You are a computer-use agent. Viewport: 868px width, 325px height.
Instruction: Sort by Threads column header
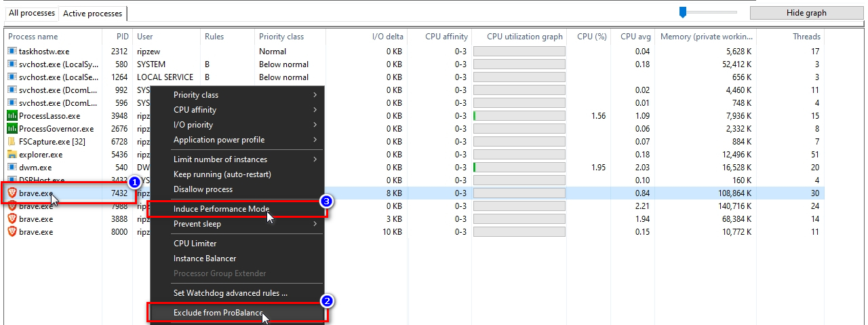pyautogui.click(x=791, y=37)
